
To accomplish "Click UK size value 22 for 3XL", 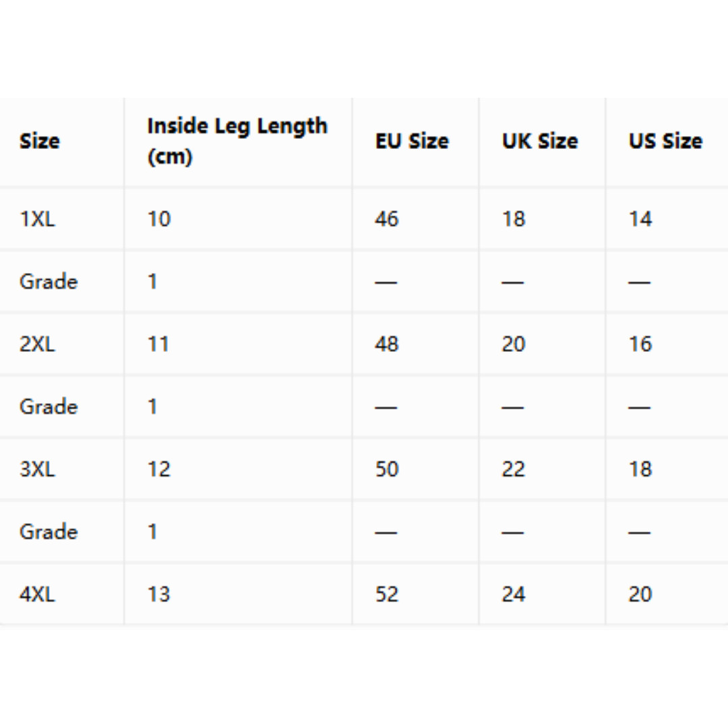I will pos(514,469).
